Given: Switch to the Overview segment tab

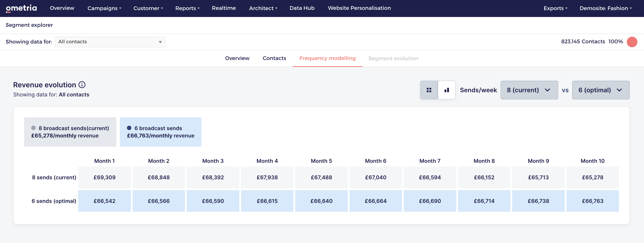Looking at the screenshot, I should (237, 58).
